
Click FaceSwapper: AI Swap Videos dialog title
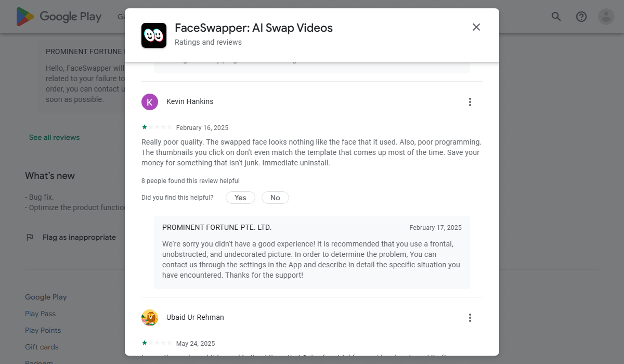tap(254, 28)
